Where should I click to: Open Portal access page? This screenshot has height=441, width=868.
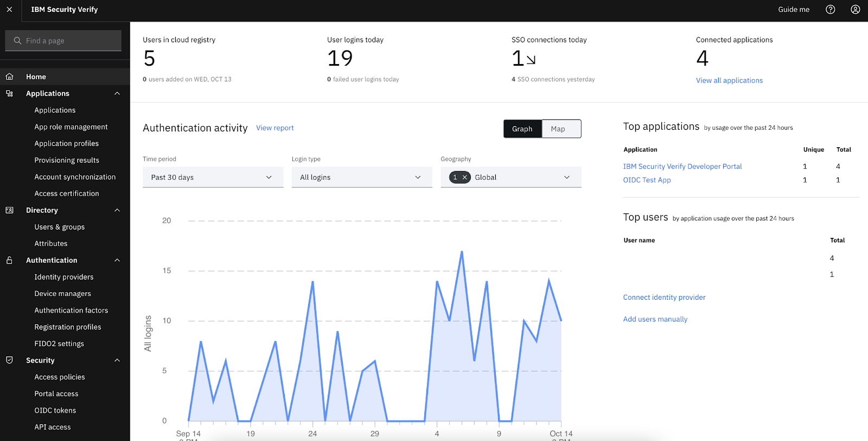56,394
